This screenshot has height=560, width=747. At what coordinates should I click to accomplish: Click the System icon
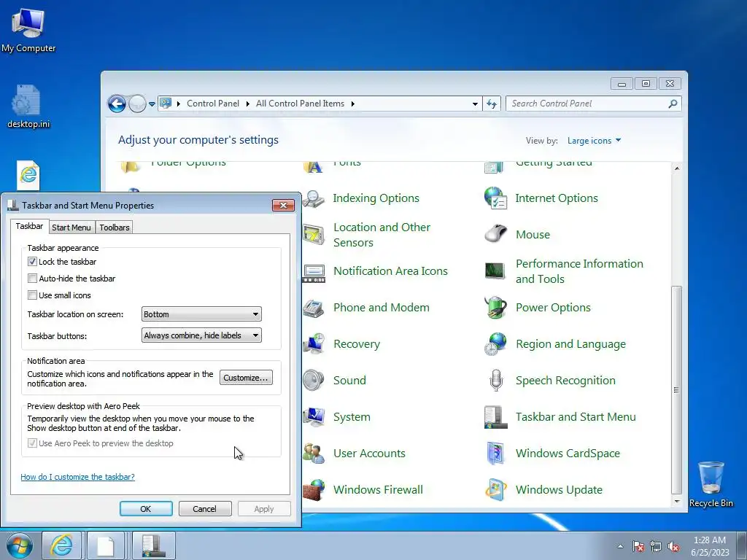point(314,416)
